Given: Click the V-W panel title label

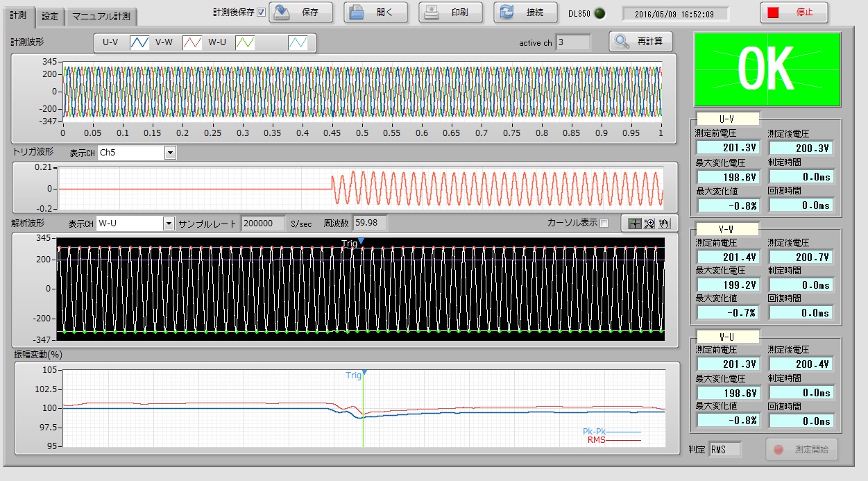Looking at the screenshot, I should point(728,228).
